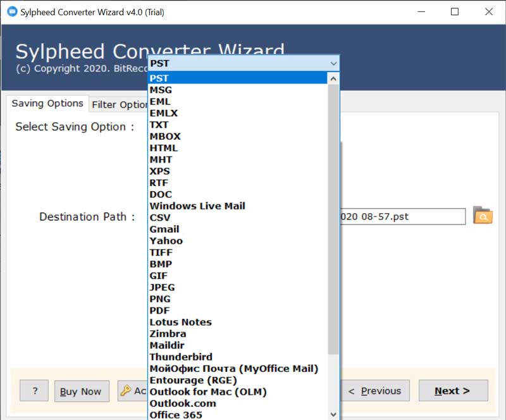
Task: Click the format list scrollbar thumb
Action: (x=333, y=219)
